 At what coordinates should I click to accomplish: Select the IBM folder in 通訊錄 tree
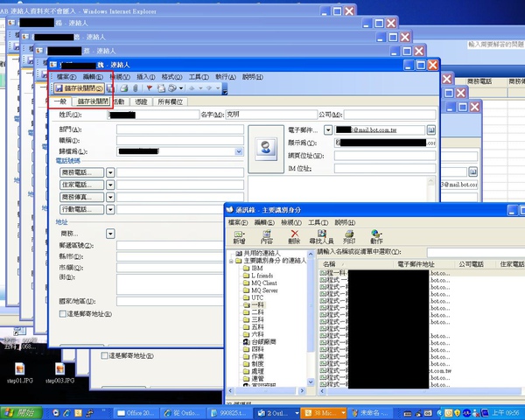257,269
